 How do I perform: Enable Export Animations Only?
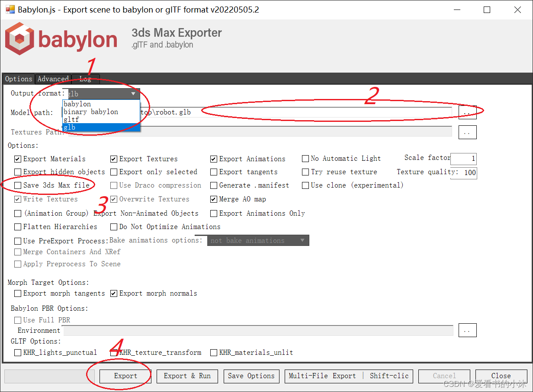pos(214,214)
